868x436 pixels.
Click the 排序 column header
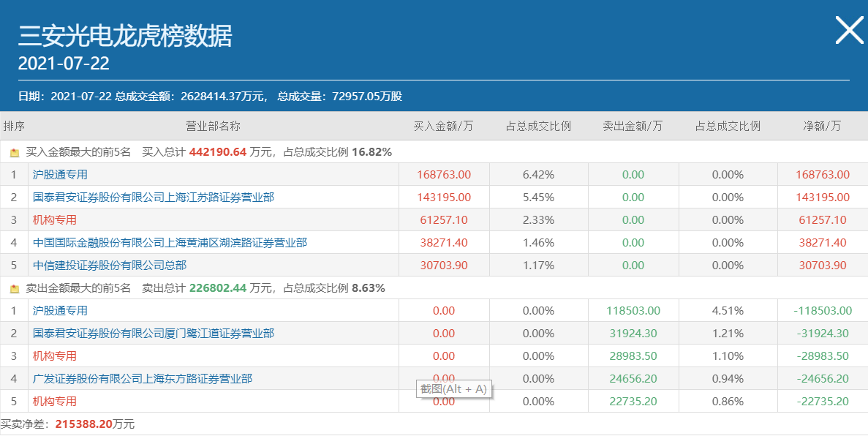(14, 126)
